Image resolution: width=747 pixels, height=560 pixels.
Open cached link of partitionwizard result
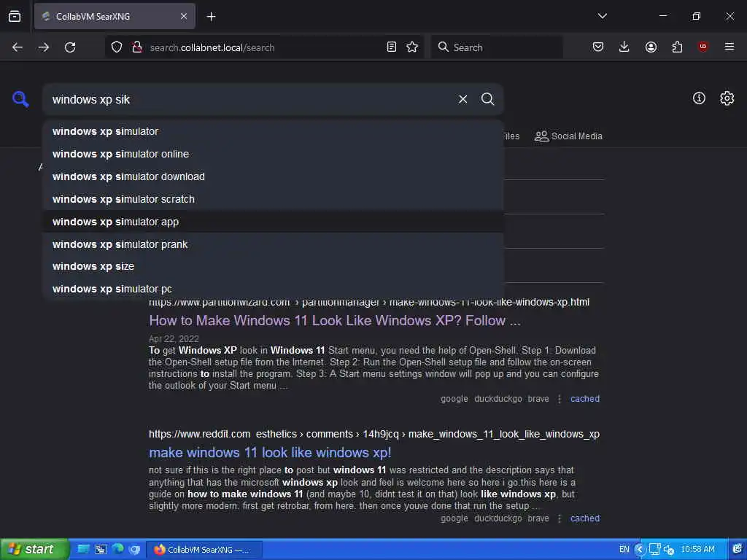coord(584,399)
